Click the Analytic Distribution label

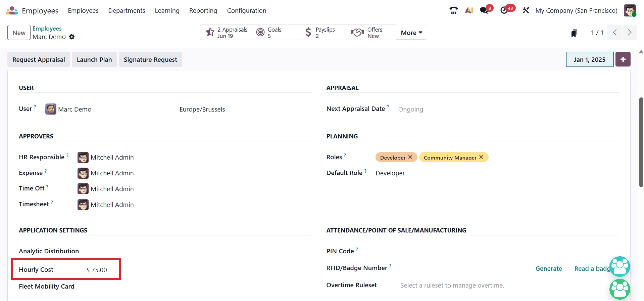[49, 251]
